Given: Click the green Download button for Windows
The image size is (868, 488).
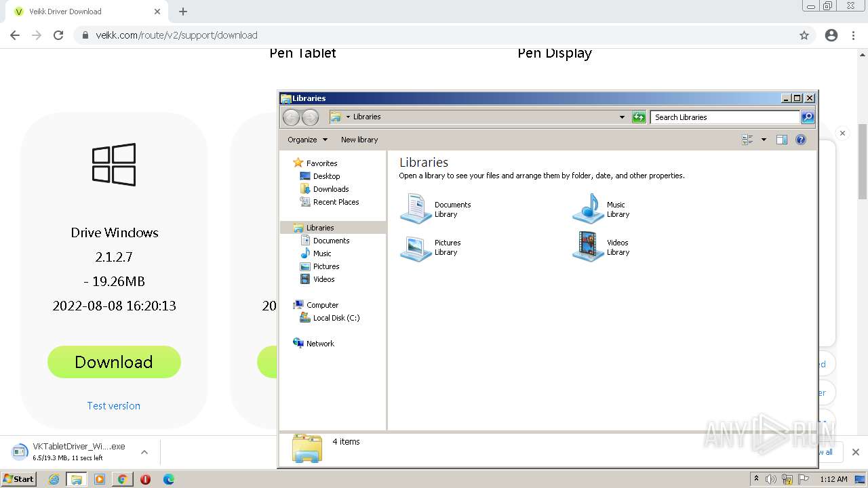Looking at the screenshot, I should coord(114,362).
